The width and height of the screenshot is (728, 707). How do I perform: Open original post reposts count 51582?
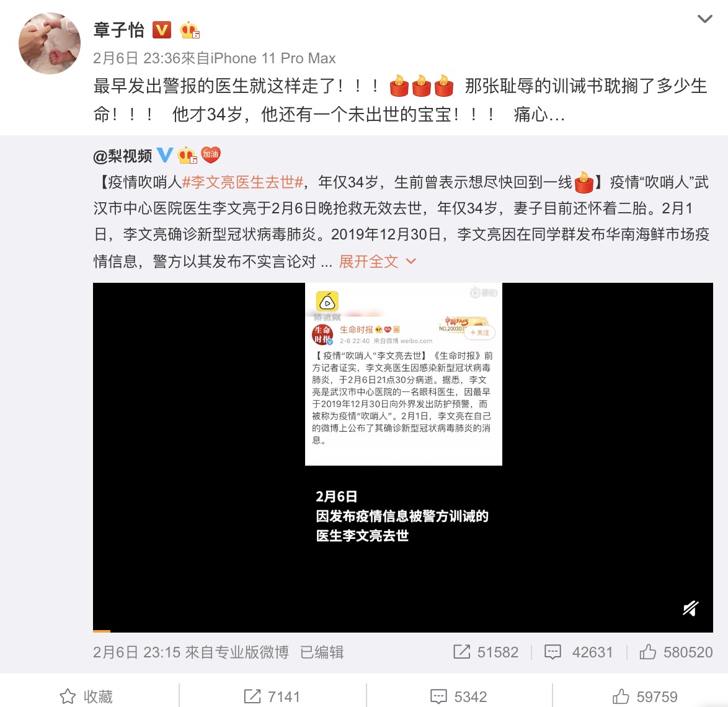coord(486,652)
